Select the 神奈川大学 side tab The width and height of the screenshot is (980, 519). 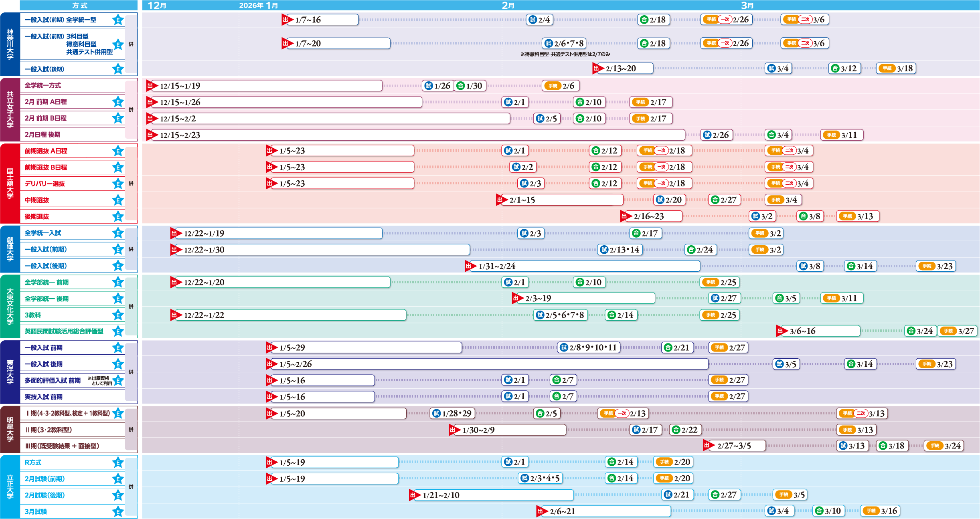point(10,44)
